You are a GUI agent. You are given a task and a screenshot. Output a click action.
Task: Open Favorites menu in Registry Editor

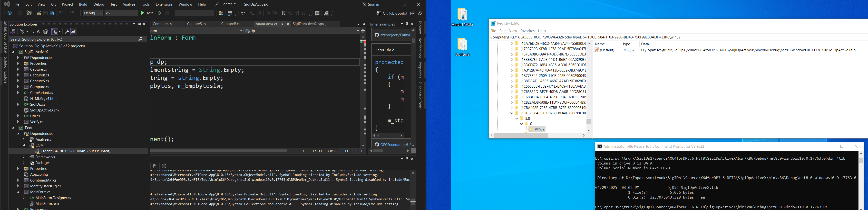527,31
